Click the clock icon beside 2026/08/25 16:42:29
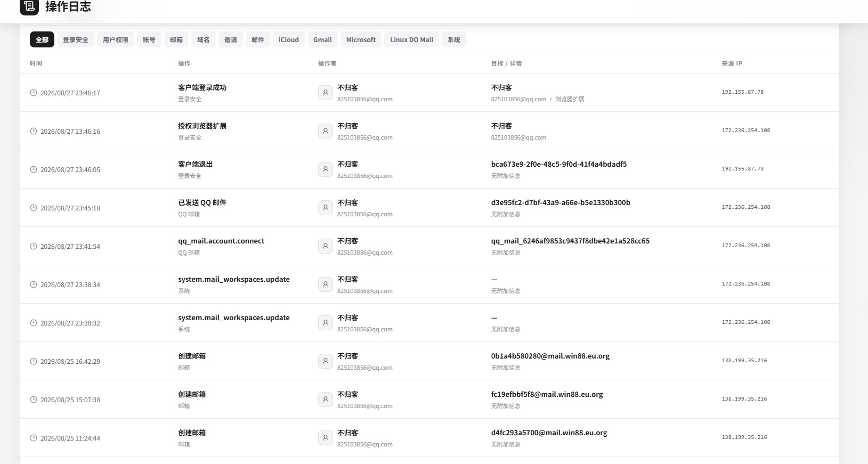 34,361
